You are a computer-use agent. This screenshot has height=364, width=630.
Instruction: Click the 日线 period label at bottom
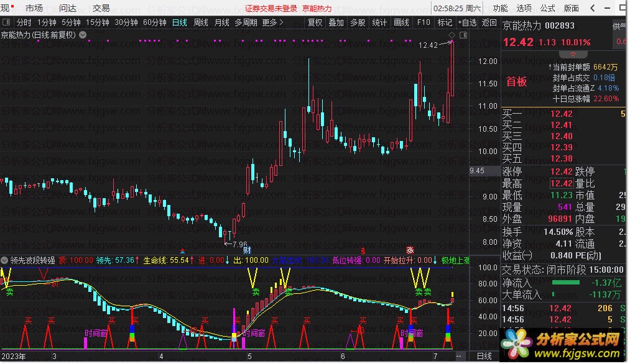(x=484, y=356)
